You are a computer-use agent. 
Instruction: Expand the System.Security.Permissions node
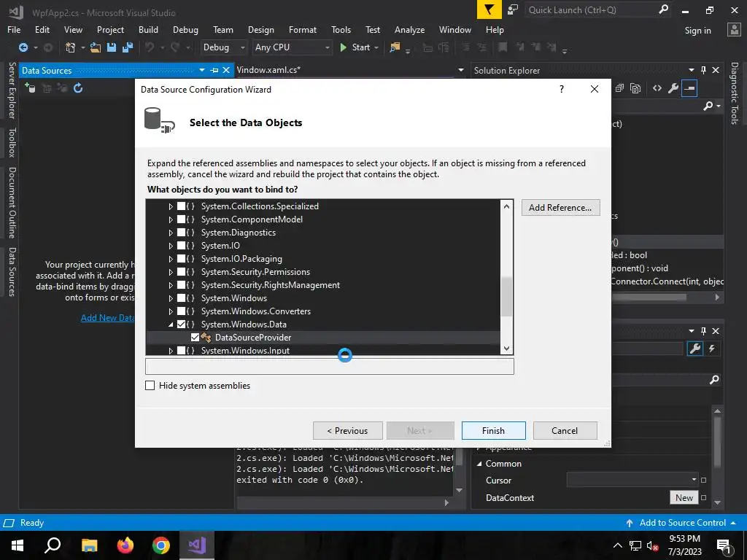(171, 272)
